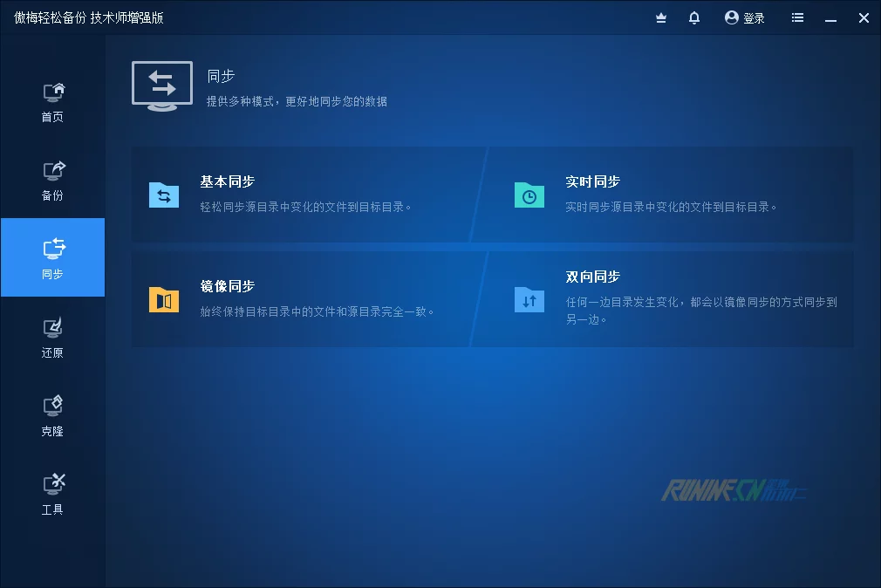Minimize the application window

(830, 17)
